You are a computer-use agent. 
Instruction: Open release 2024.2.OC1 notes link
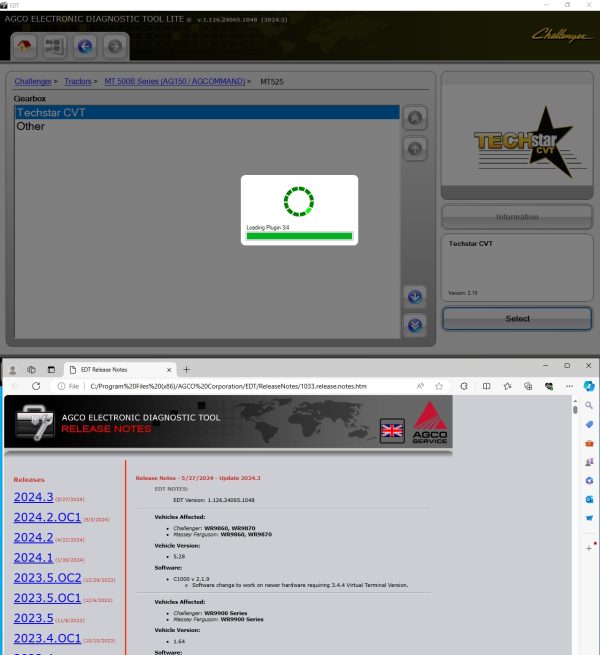(47, 517)
